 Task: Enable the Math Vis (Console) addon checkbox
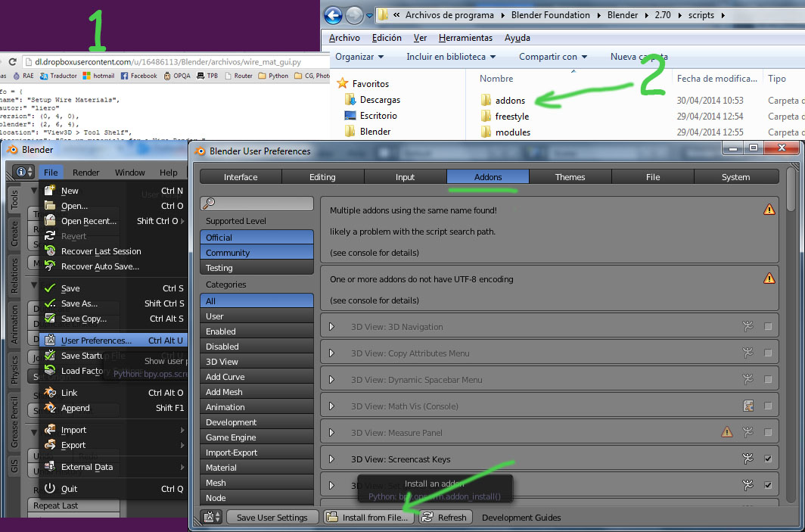click(x=768, y=406)
